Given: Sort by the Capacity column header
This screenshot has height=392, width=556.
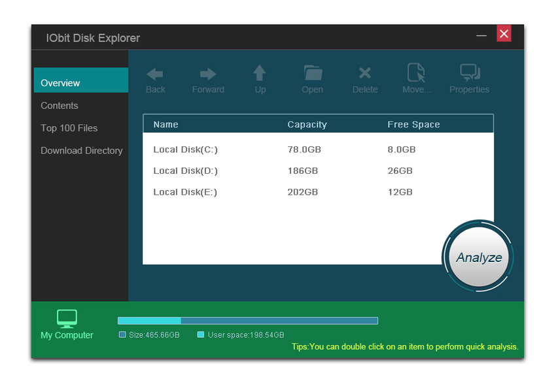Looking at the screenshot, I should pyautogui.click(x=307, y=124).
